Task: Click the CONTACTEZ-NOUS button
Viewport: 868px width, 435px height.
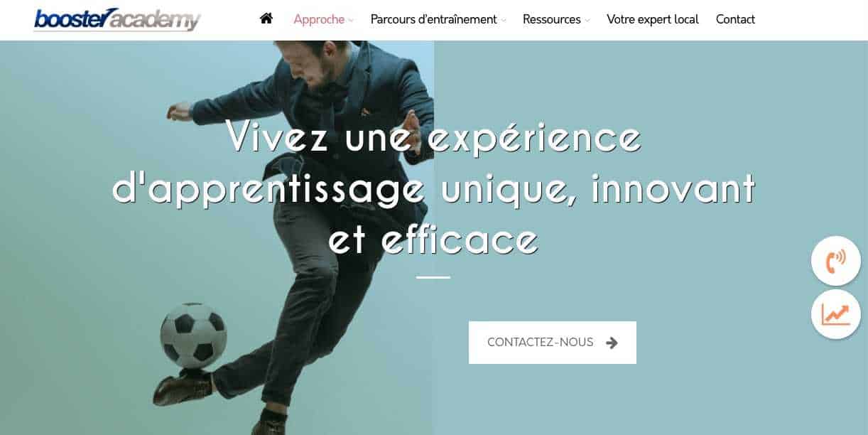Action: [x=553, y=343]
